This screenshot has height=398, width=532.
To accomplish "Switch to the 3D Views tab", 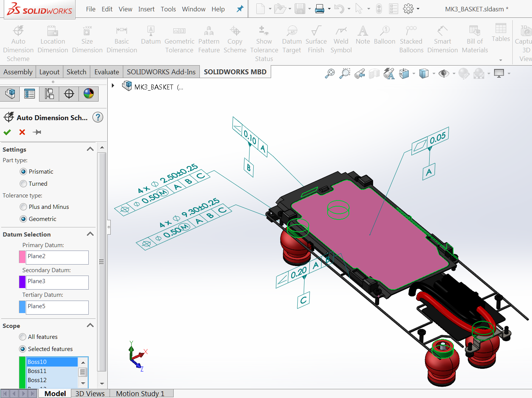I will pyautogui.click(x=90, y=393).
